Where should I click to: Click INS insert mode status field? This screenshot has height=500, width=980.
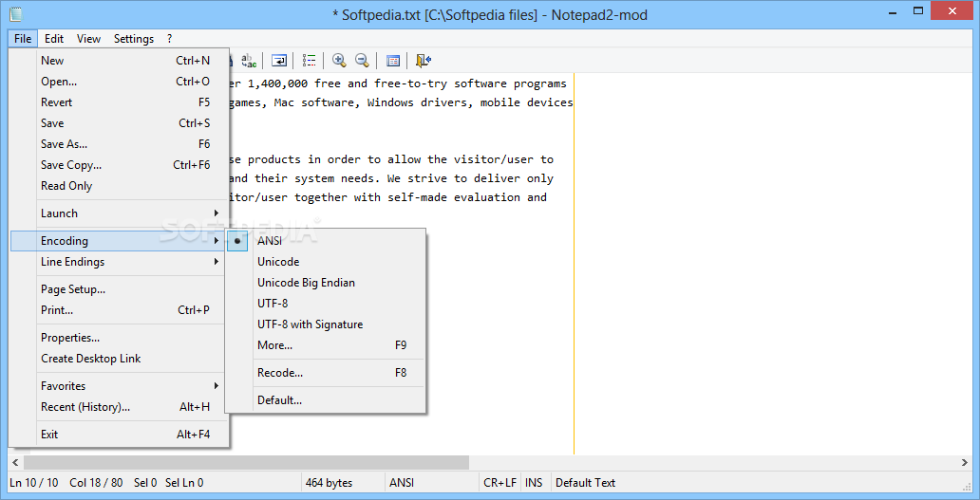pyautogui.click(x=534, y=483)
